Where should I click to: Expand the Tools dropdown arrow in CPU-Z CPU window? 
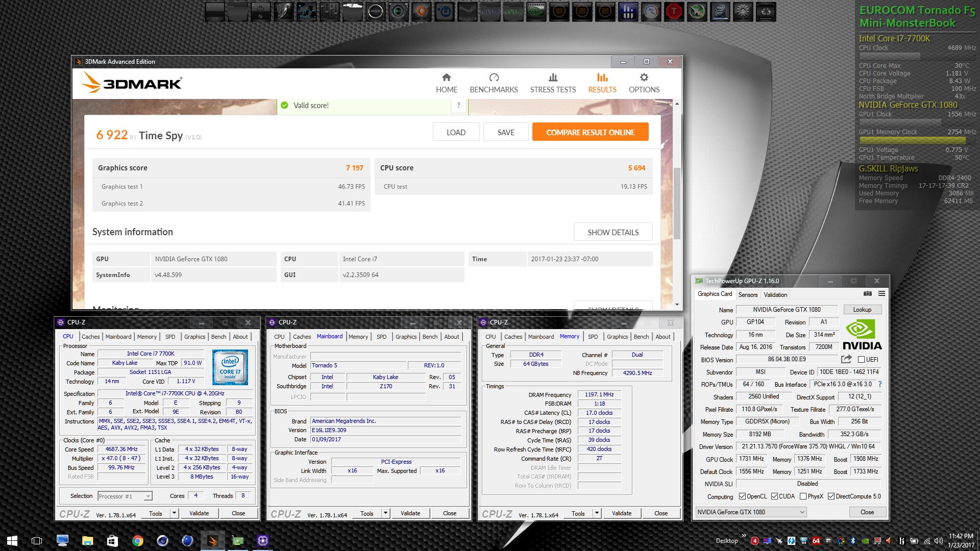(x=174, y=513)
